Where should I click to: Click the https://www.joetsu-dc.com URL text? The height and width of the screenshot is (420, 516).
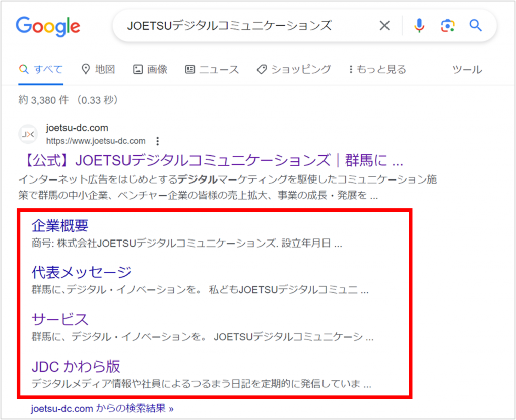(x=96, y=141)
